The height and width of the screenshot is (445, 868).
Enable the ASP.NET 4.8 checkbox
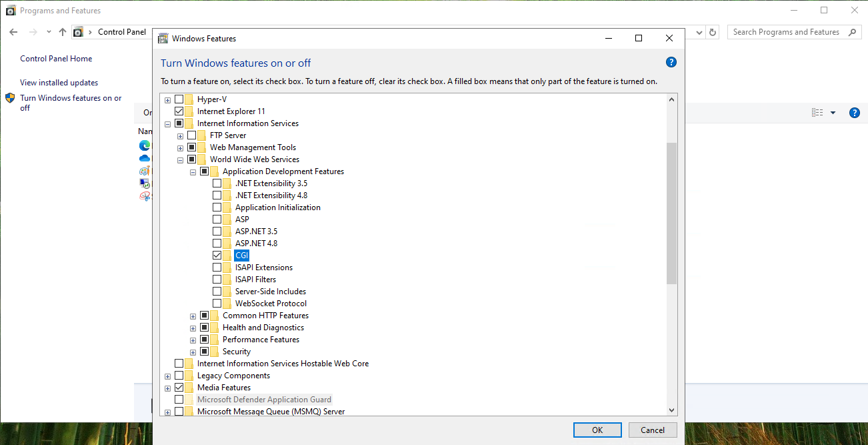point(217,244)
